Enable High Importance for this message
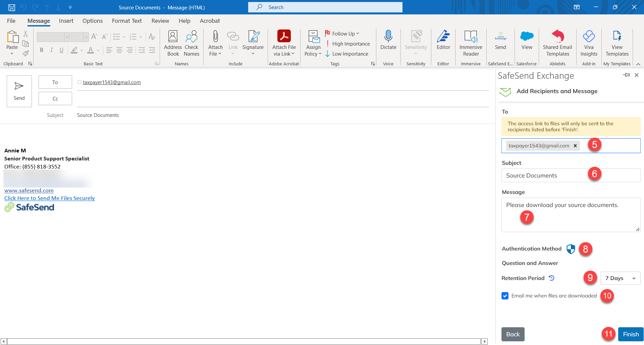 click(348, 44)
